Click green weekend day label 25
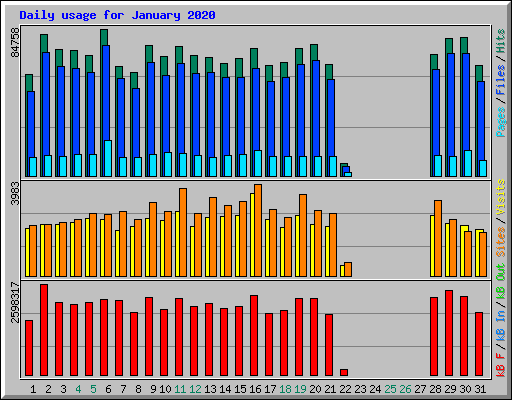512x400 pixels. [390, 389]
